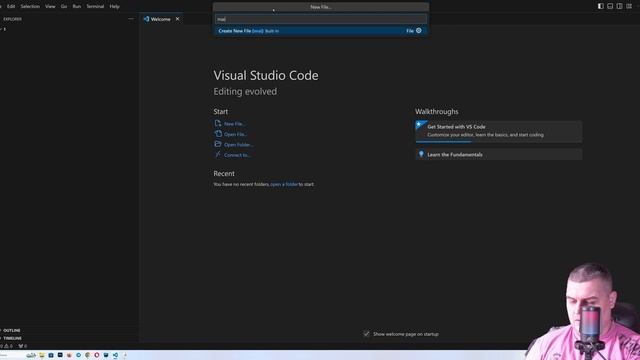Focus the New File name input field
The height and width of the screenshot is (360, 640).
pos(321,19)
